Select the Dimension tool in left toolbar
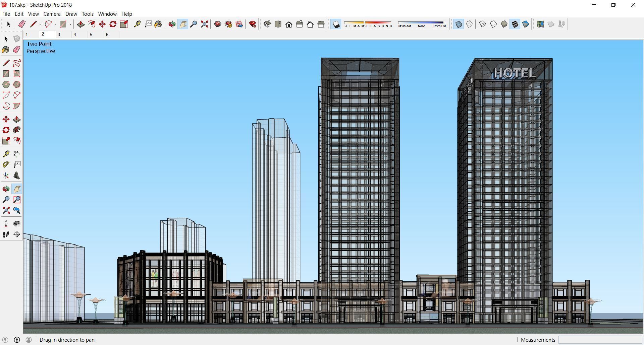644x345 pixels. click(17, 154)
